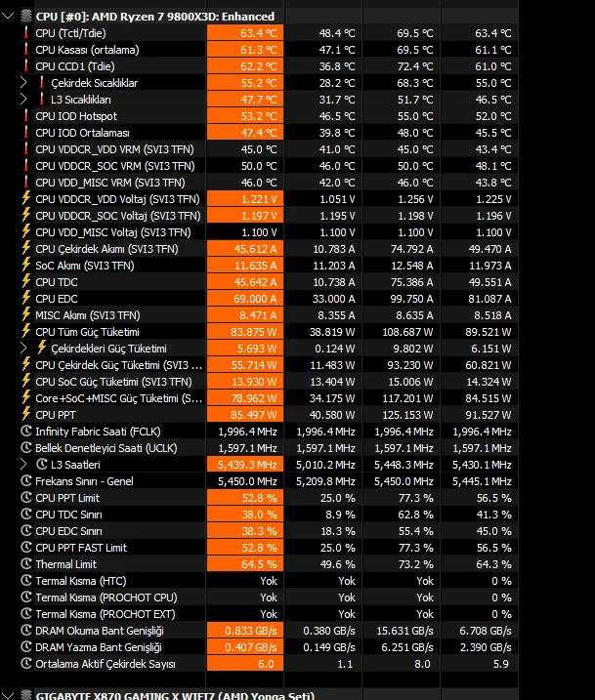
Task: Click the current value 5,439.3 MHz
Action: tap(245, 465)
